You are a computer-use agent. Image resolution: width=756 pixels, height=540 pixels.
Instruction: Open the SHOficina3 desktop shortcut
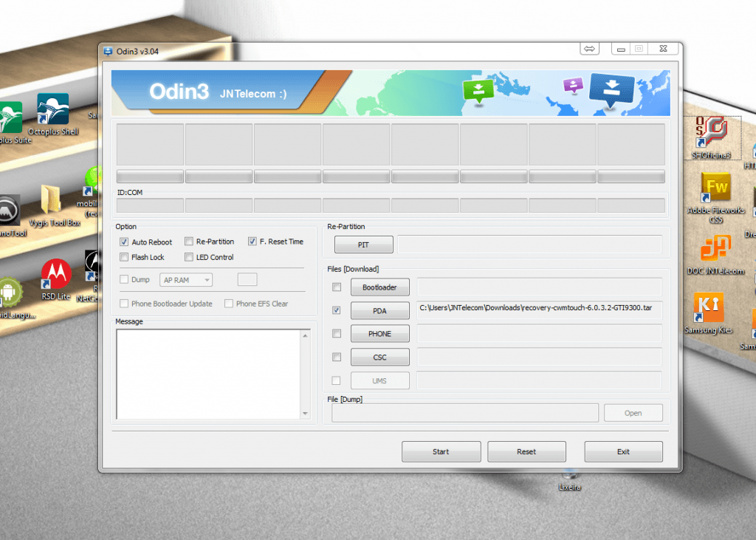coord(711,138)
